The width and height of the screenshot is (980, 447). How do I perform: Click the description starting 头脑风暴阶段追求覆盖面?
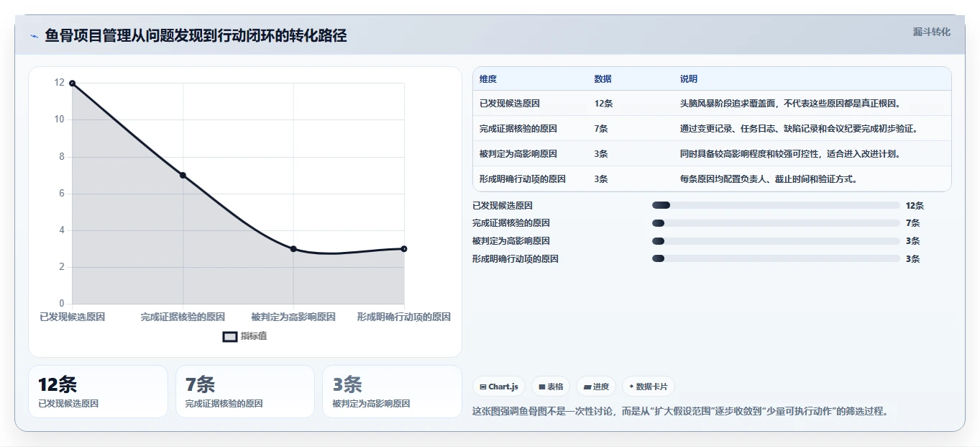click(790, 104)
